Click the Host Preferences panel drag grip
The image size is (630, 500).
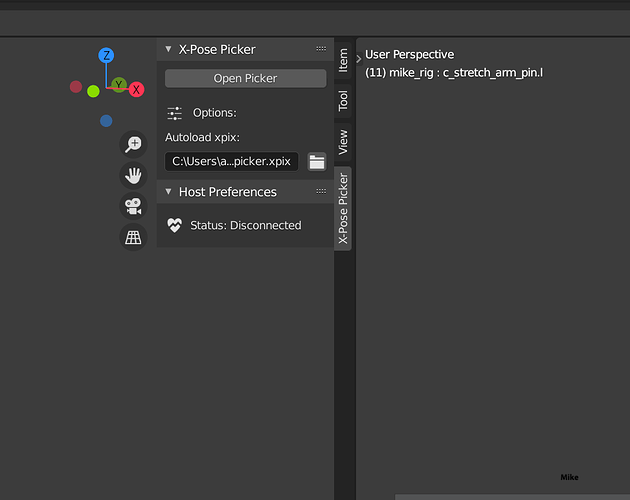pyautogui.click(x=321, y=192)
